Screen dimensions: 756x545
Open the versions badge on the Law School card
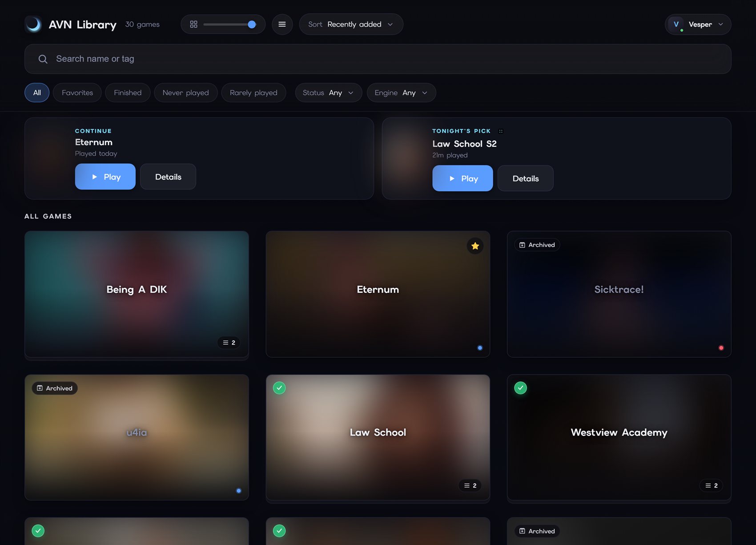point(470,485)
